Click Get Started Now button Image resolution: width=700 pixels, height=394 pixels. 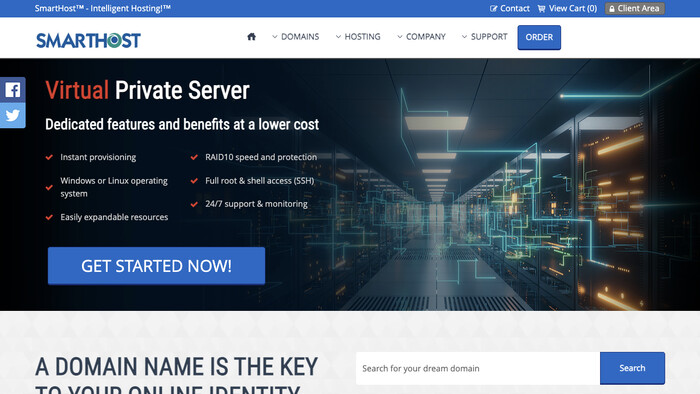156,266
